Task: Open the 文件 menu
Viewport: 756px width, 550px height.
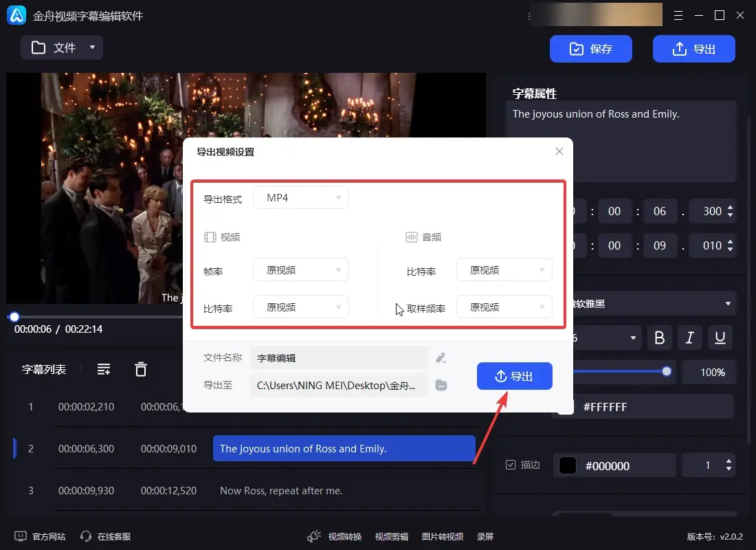Action: pyautogui.click(x=62, y=47)
